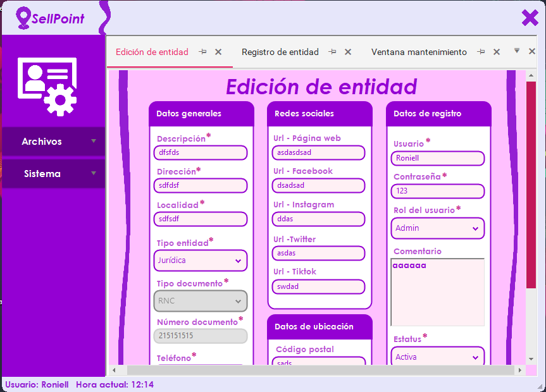
Task: Click the horizontal scrollbar right arrow
Action: [x=520, y=370]
